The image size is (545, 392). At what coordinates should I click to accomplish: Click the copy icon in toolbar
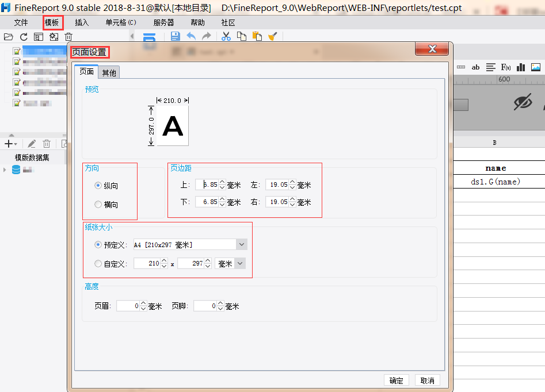(x=242, y=36)
